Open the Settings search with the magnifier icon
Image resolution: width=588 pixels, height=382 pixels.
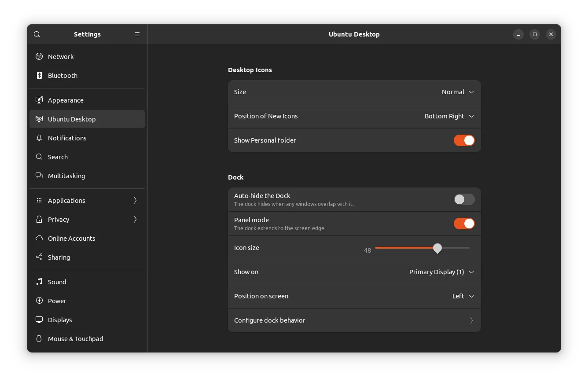point(37,34)
